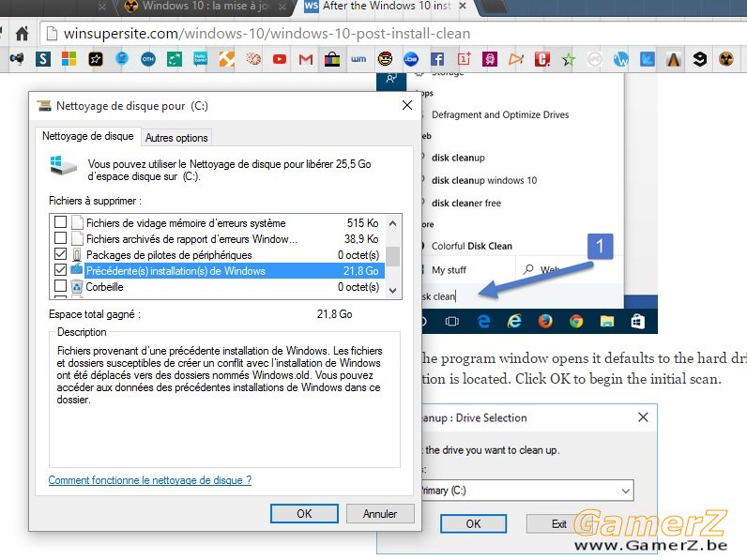The width and height of the screenshot is (747, 560).
Task: Open the orange play-arrow bookmark icon
Action: pyautogui.click(x=516, y=59)
